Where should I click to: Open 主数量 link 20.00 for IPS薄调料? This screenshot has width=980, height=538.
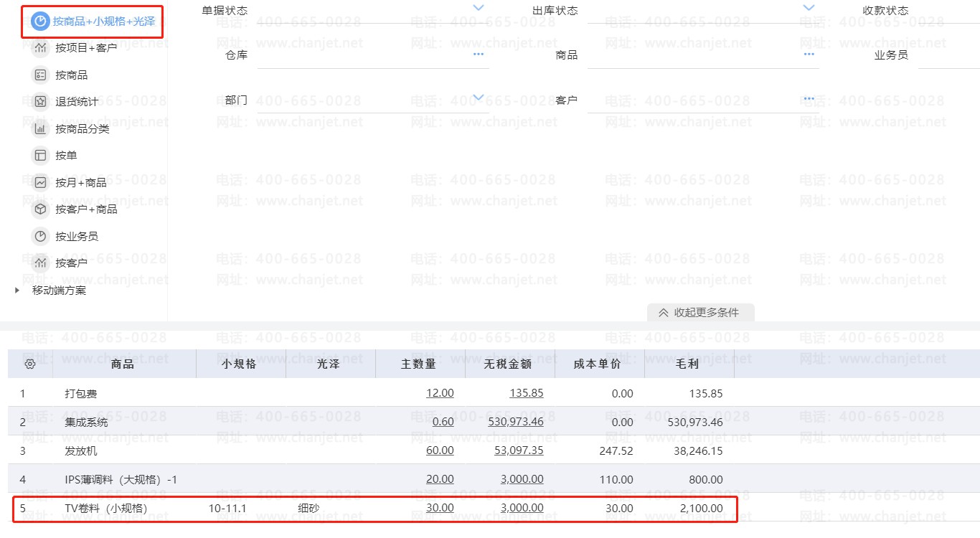tap(440, 479)
